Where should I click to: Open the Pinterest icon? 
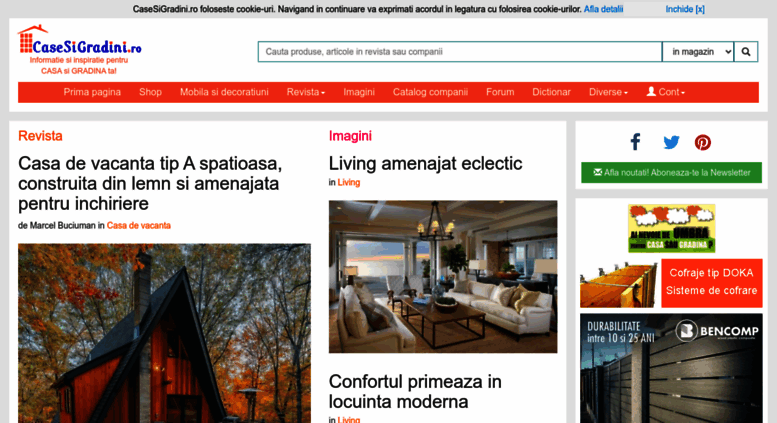tap(703, 142)
